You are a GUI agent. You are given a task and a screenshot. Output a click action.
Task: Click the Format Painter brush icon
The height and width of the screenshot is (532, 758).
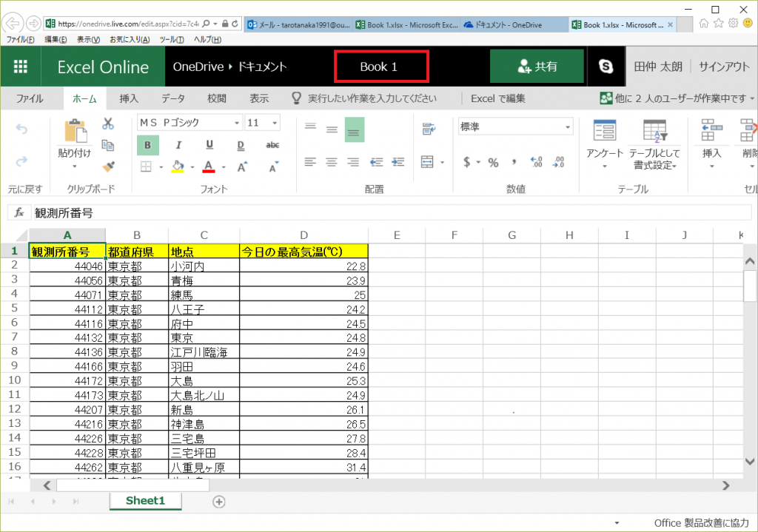108,166
